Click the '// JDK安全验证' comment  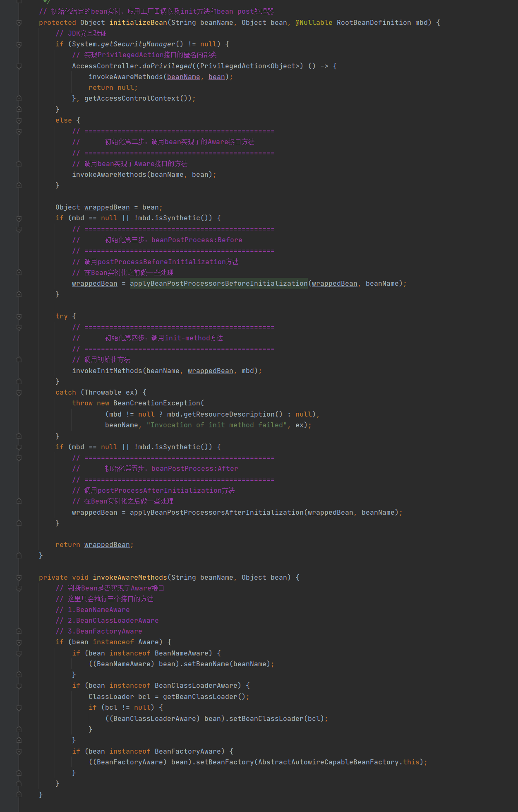tap(81, 34)
